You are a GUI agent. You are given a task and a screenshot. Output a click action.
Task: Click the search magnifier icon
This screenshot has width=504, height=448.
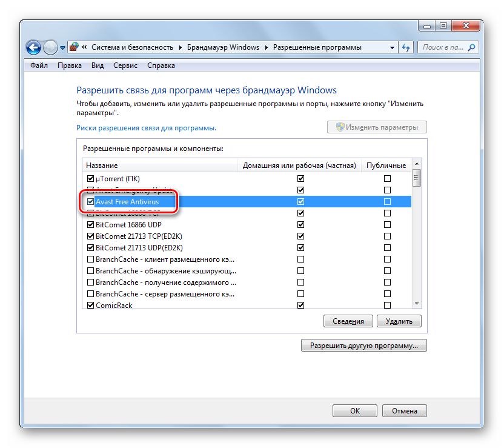471,47
